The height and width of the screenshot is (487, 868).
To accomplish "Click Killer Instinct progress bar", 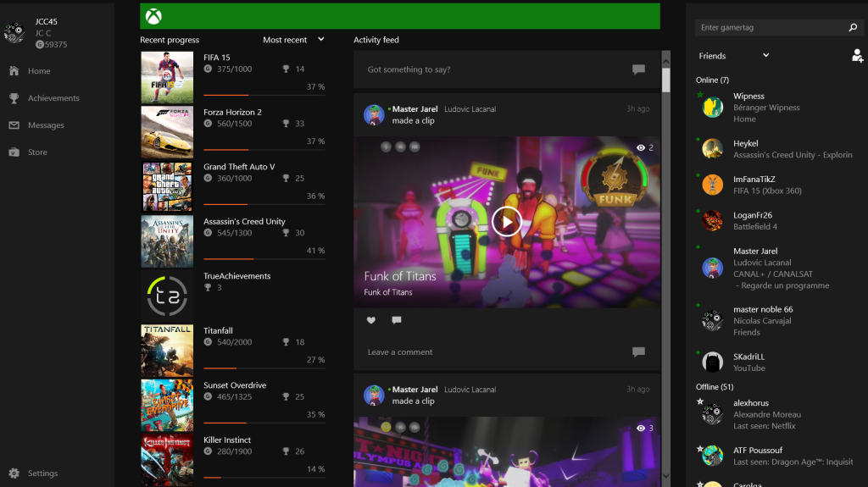I will 264,477.
